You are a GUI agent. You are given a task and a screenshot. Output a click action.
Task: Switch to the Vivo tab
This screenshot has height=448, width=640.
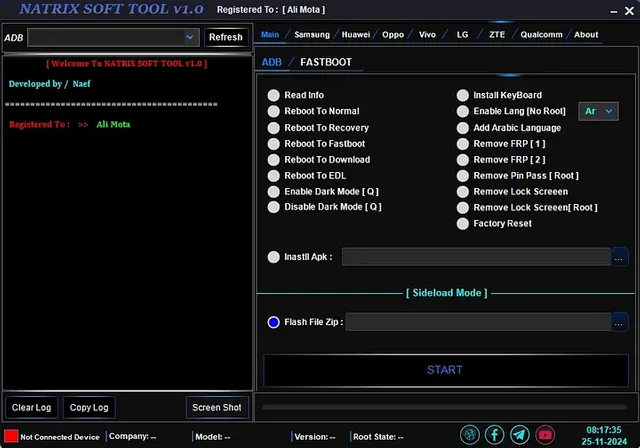point(427,35)
